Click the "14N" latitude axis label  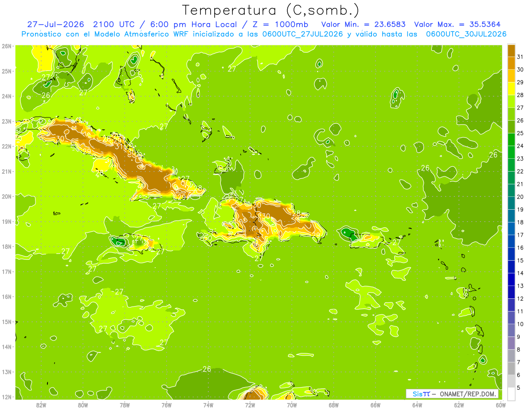tap(7, 347)
